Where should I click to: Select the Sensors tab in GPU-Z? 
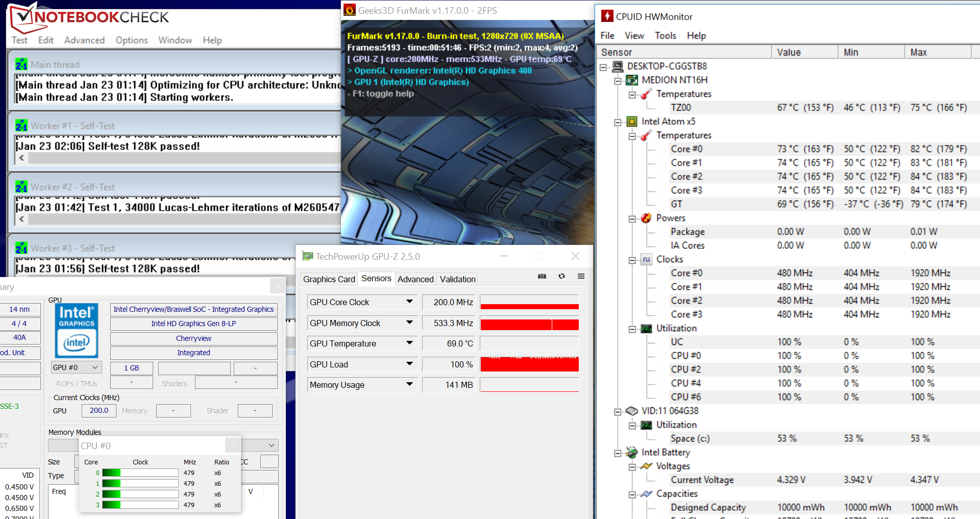(376, 278)
